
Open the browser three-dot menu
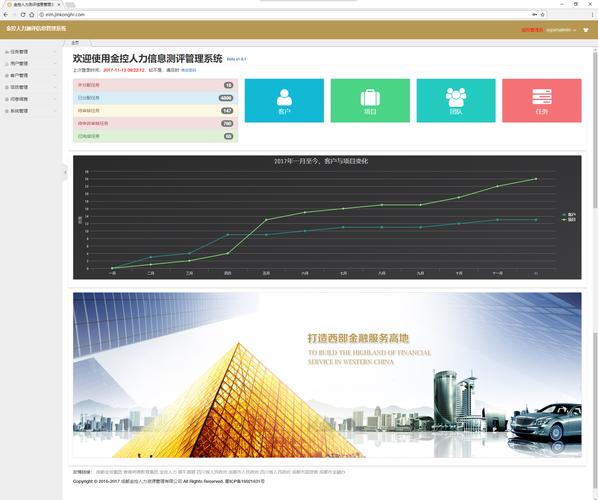(x=593, y=14)
